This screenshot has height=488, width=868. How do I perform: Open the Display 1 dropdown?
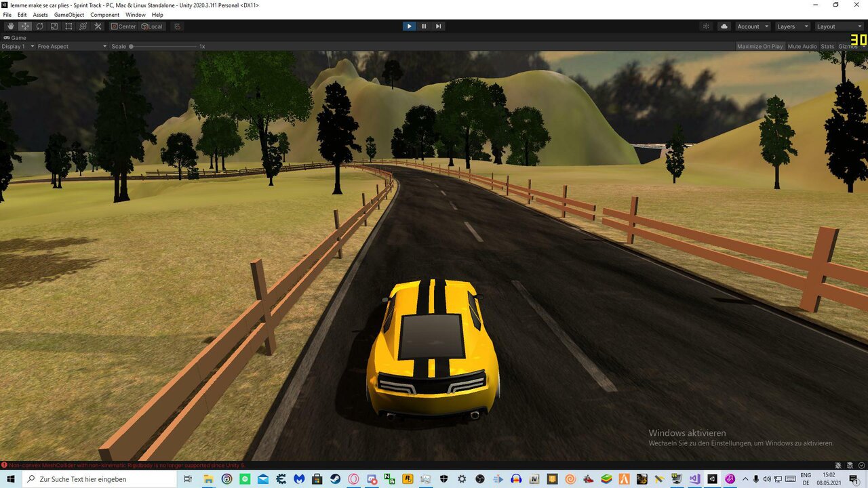[18, 46]
